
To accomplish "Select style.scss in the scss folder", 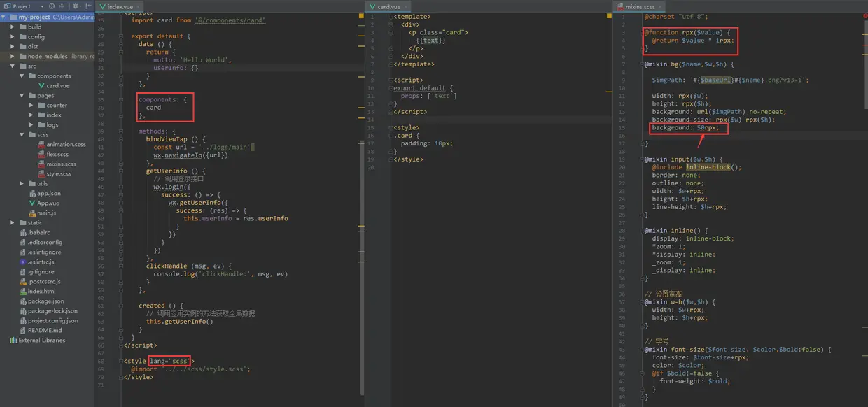I will 59,173.
